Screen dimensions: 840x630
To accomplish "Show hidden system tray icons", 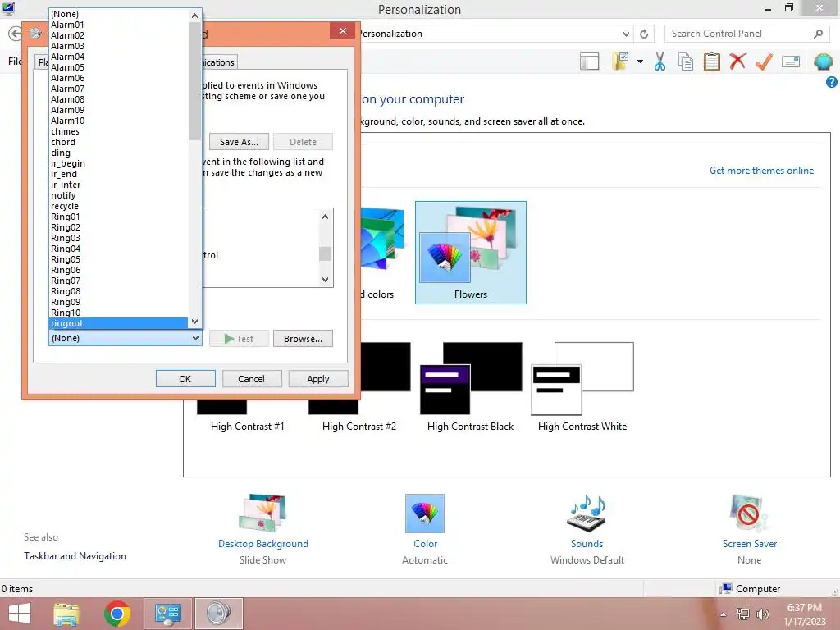I will 724,614.
